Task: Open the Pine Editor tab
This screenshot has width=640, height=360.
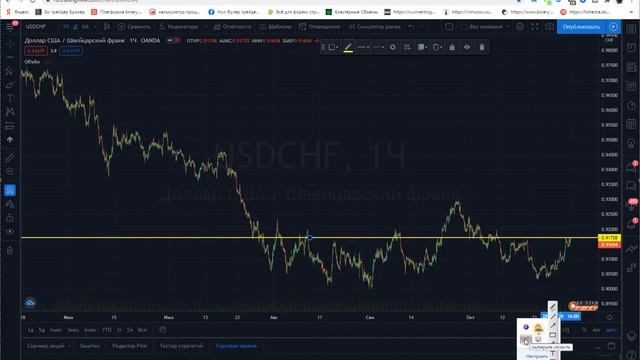Action: pyautogui.click(x=129, y=346)
